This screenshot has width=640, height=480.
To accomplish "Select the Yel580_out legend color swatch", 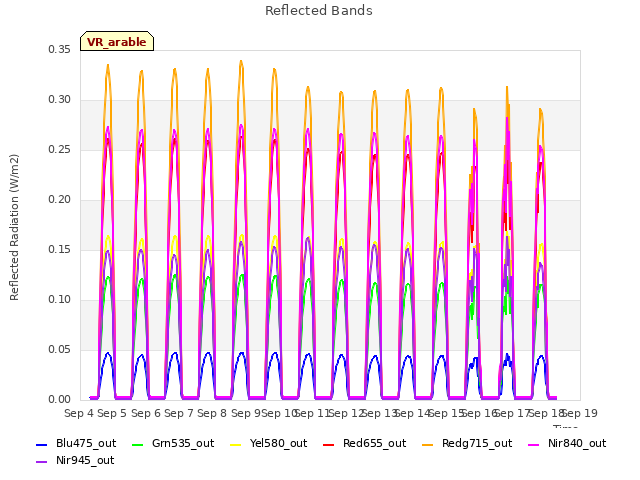I will click(x=236, y=444).
